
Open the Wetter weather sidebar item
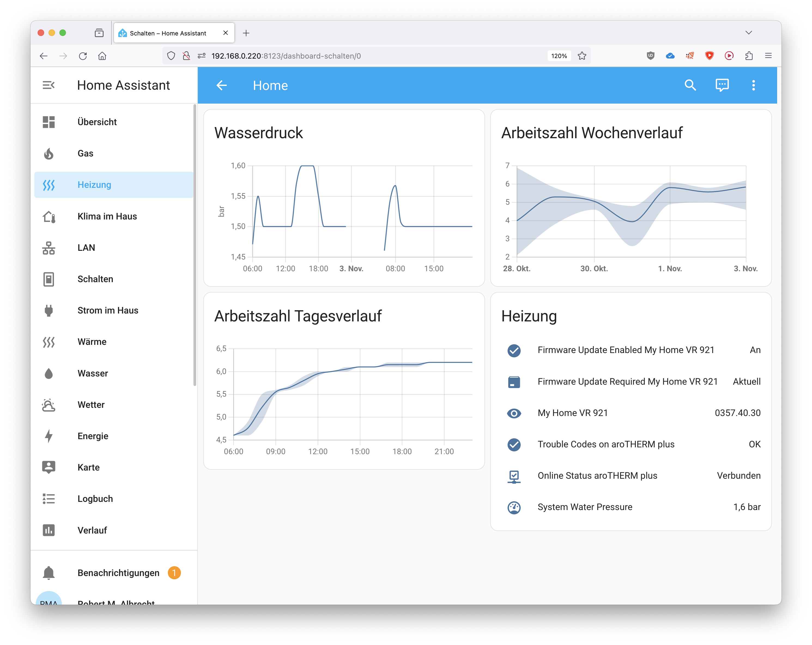(91, 405)
